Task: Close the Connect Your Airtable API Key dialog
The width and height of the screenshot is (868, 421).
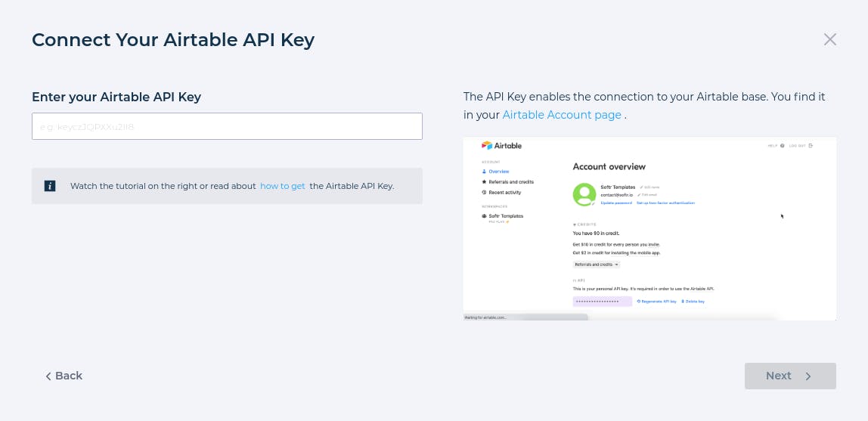Action: [829, 39]
